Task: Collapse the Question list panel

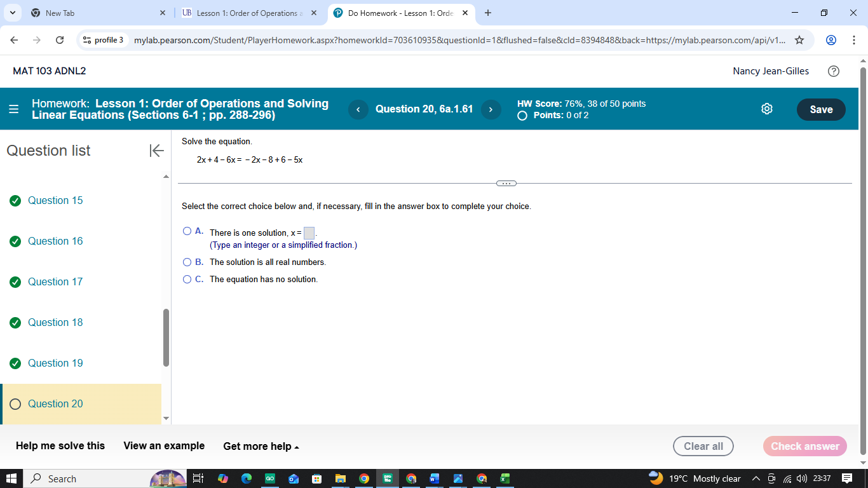Action: (x=156, y=151)
